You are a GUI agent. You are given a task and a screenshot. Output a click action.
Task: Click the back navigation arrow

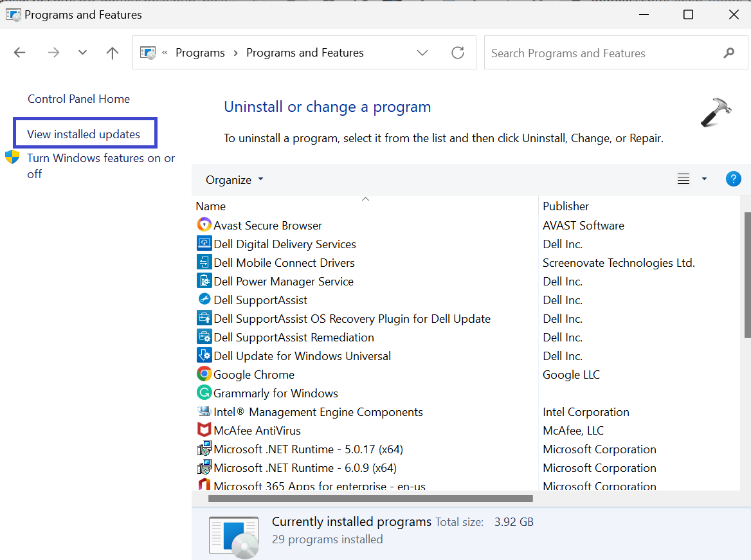tap(20, 53)
